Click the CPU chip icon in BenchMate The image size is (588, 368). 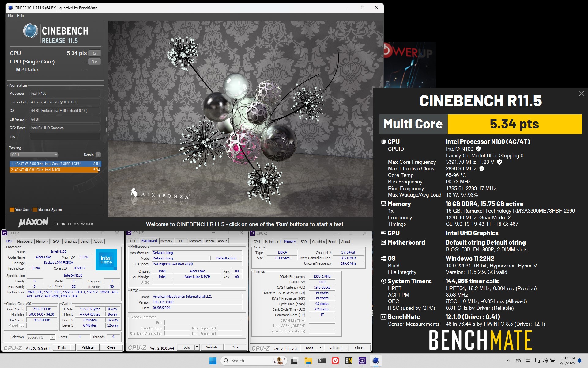[383, 142]
